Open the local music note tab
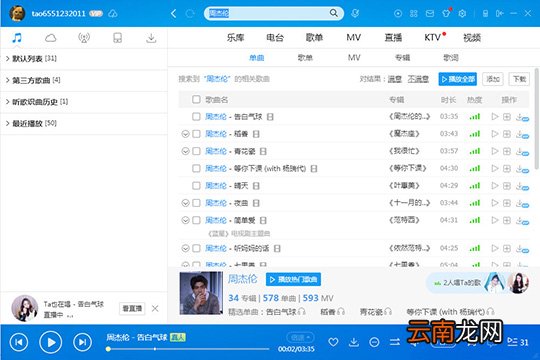This screenshot has height=360, width=540. [x=17, y=38]
